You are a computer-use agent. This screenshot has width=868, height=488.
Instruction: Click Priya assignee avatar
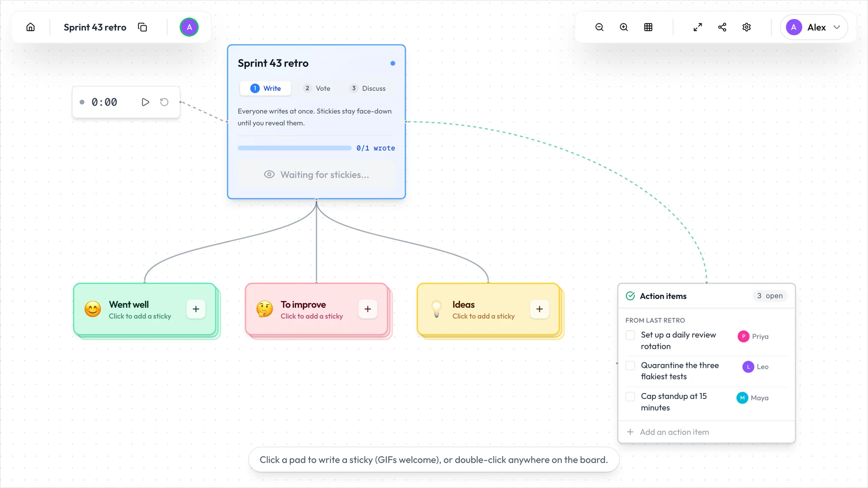[743, 337]
